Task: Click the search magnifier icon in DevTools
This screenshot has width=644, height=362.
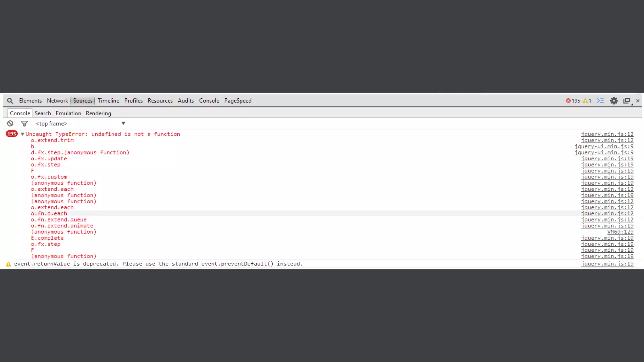Action: pyautogui.click(x=10, y=101)
